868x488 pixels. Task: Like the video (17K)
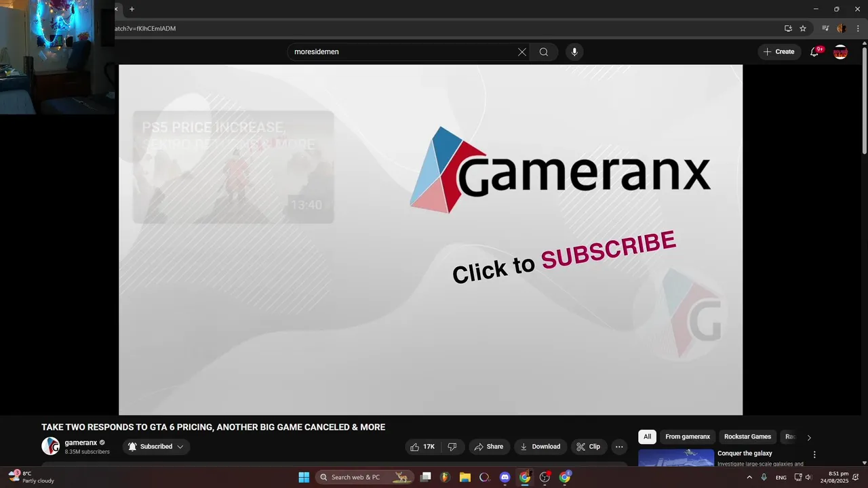coord(422,447)
